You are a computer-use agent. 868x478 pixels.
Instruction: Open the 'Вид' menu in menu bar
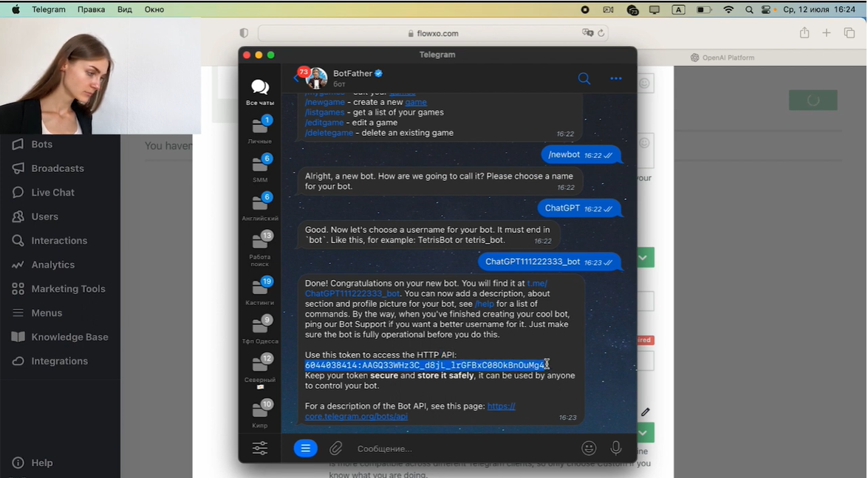[125, 10]
